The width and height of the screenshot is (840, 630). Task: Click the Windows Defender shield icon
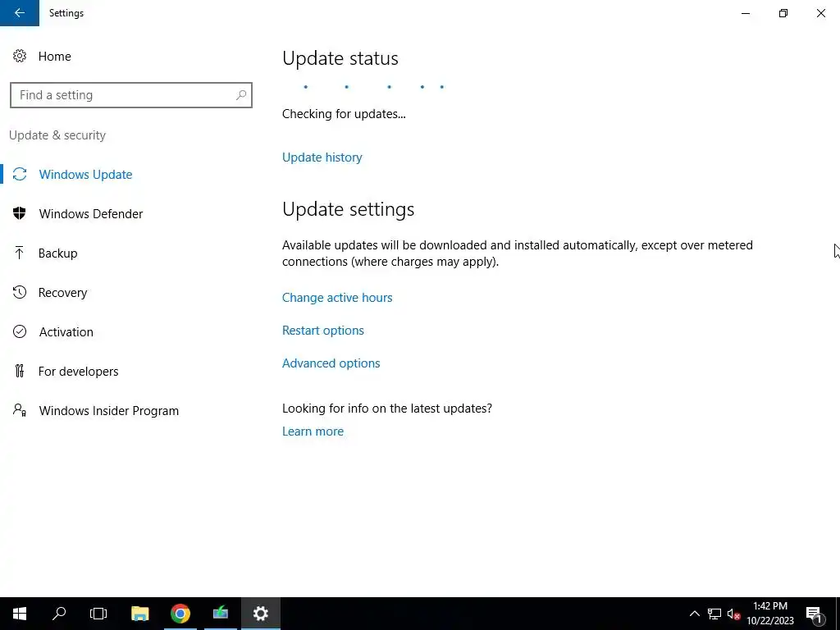click(x=20, y=213)
